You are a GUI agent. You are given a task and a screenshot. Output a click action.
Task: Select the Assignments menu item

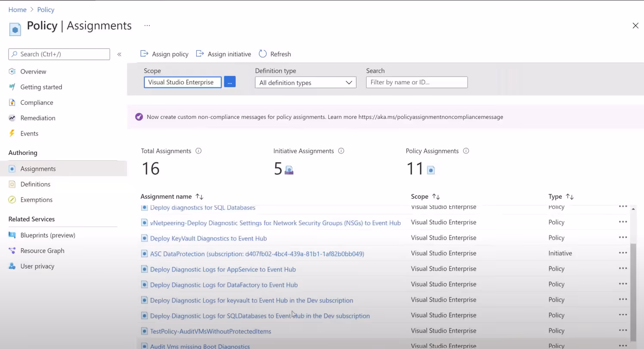(63, 169)
